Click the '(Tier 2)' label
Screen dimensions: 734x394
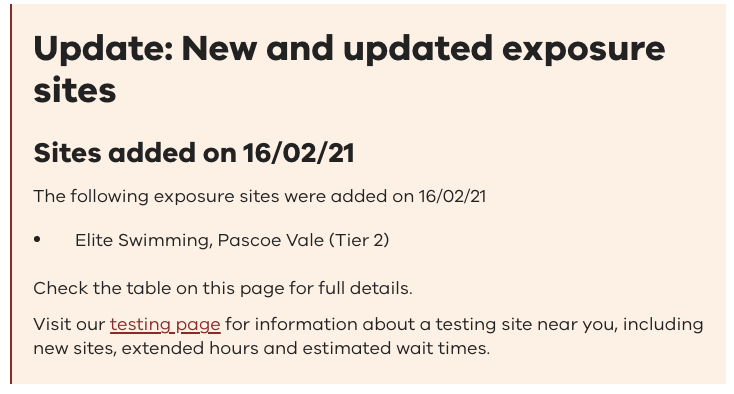click(x=359, y=241)
